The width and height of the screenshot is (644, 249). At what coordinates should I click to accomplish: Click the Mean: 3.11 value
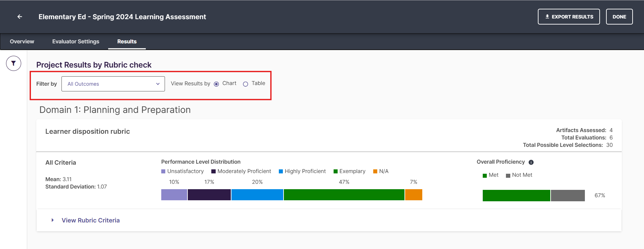pos(58,179)
